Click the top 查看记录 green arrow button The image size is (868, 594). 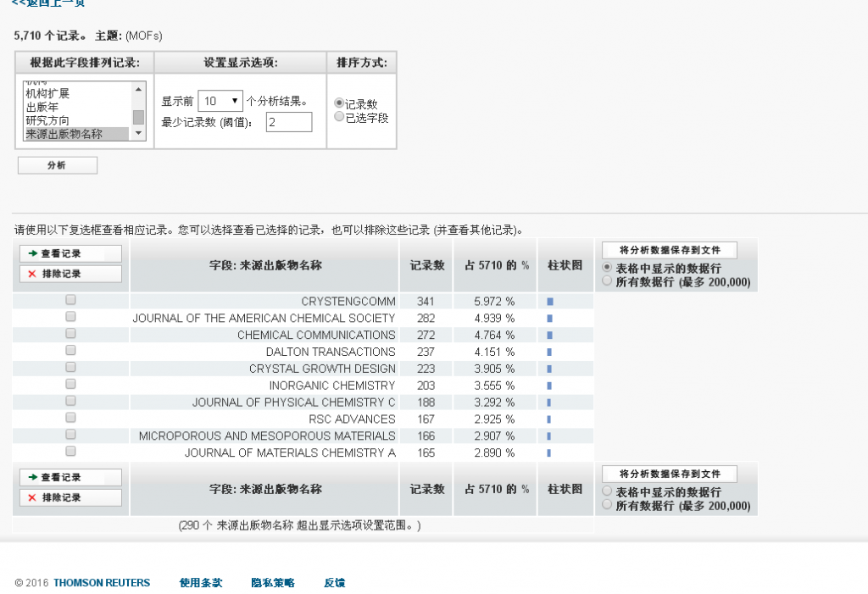[70, 253]
